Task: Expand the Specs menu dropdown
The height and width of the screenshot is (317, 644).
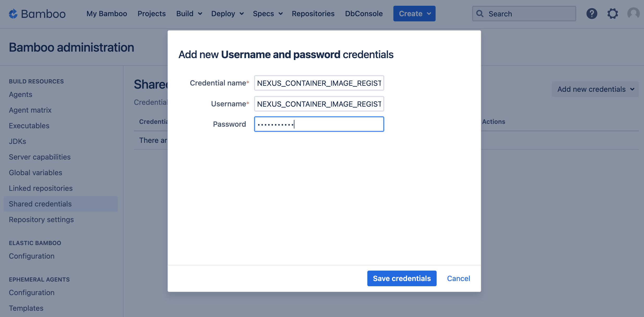Action: (x=268, y=14)
